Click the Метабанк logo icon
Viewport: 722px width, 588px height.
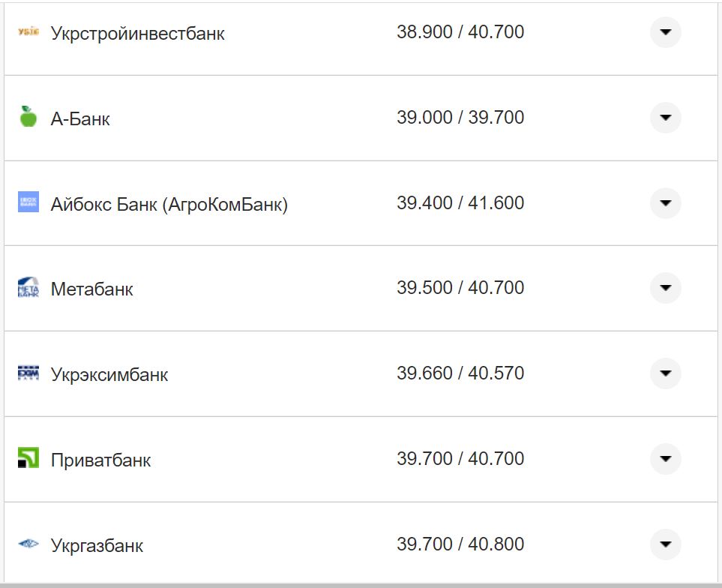[x=28, y=288]
